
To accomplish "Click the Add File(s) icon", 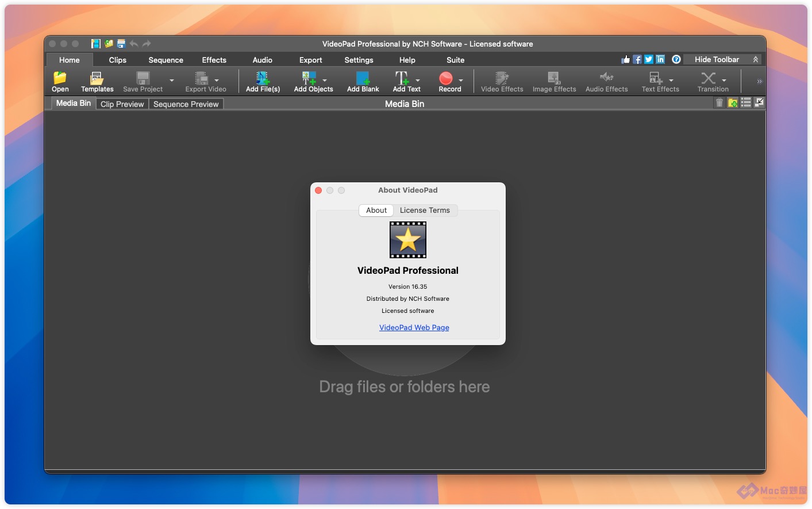I will [x=263, y=78].
